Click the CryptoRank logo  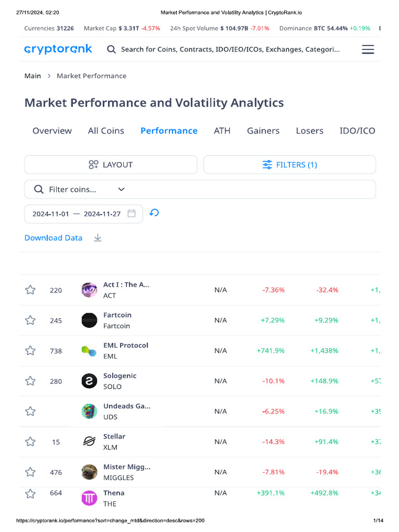click(58, 49)
